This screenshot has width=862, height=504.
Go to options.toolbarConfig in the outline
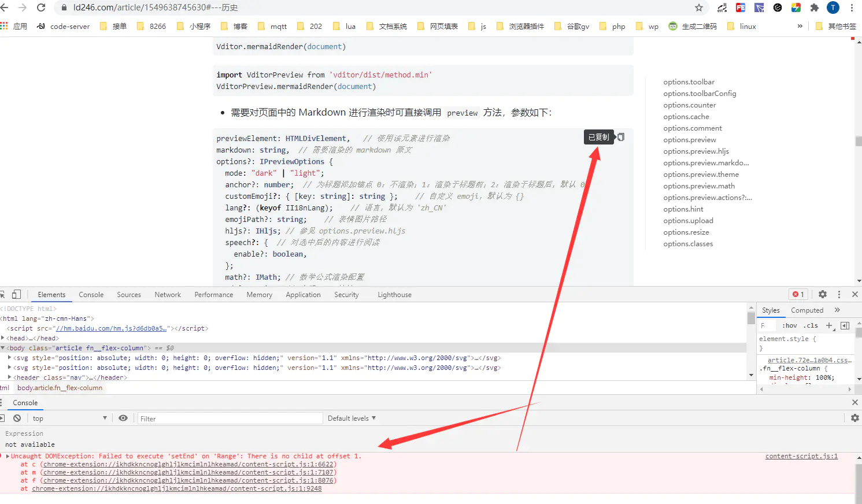(x=700, y=94)
